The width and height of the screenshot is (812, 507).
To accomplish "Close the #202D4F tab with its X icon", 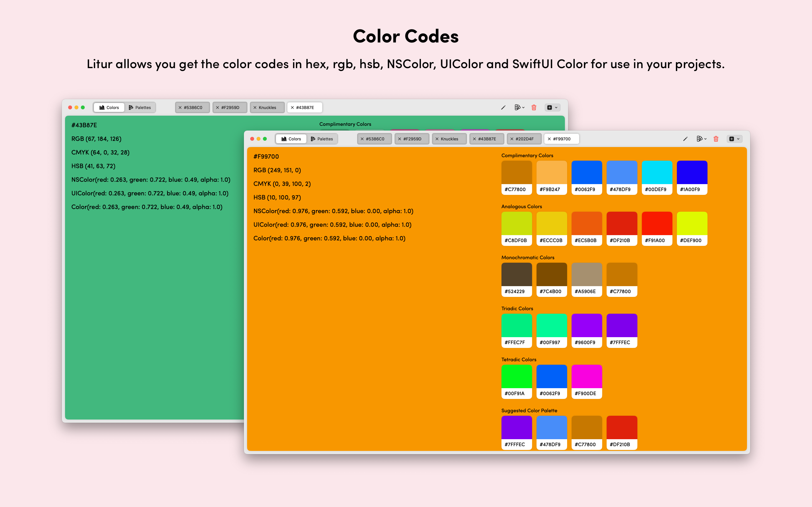I will coord(512,139).
